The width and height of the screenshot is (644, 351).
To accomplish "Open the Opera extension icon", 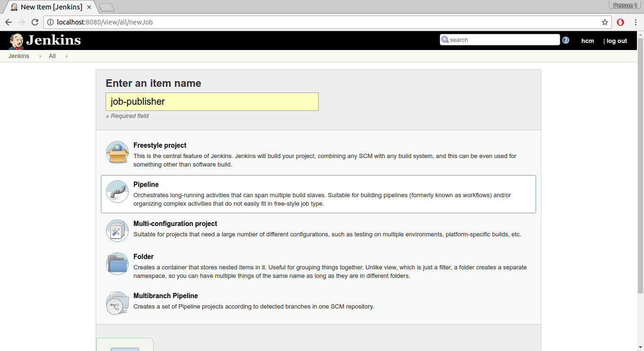I will (x=620, y=22).
